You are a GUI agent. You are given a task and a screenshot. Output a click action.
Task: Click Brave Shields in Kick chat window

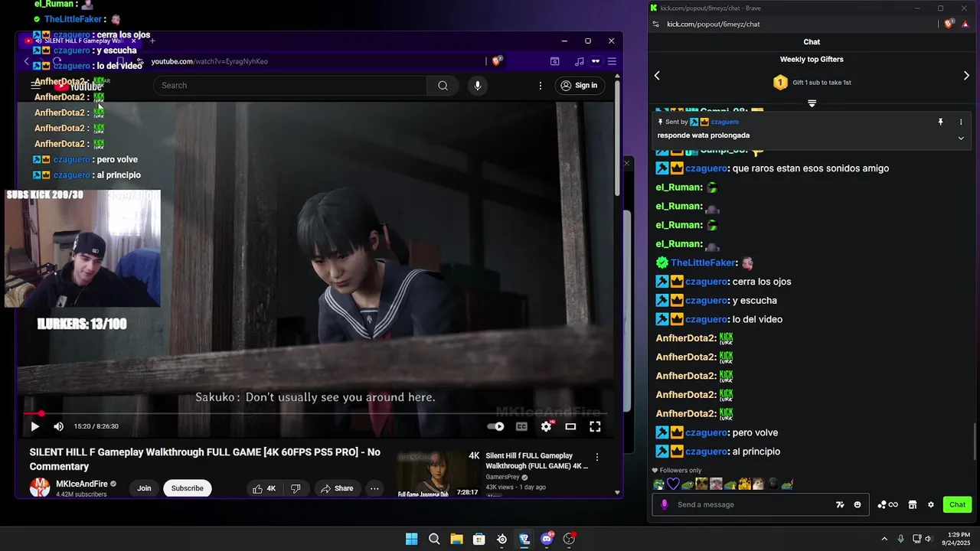coord(949,24)
